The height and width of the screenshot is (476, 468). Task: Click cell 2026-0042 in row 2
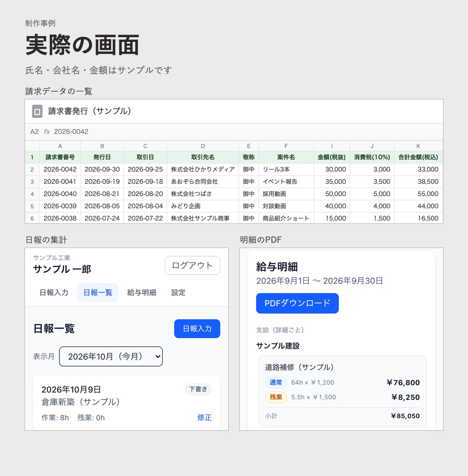click(x=60, y=169)
